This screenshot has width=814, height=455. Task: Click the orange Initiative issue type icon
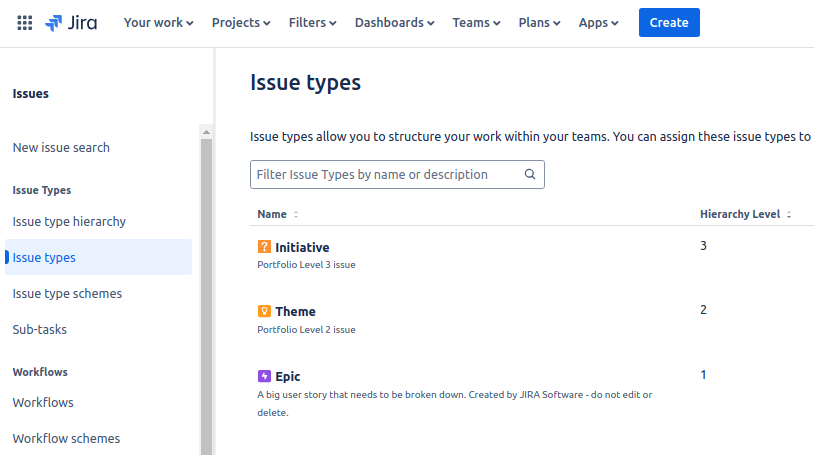(x=264, y=247)
